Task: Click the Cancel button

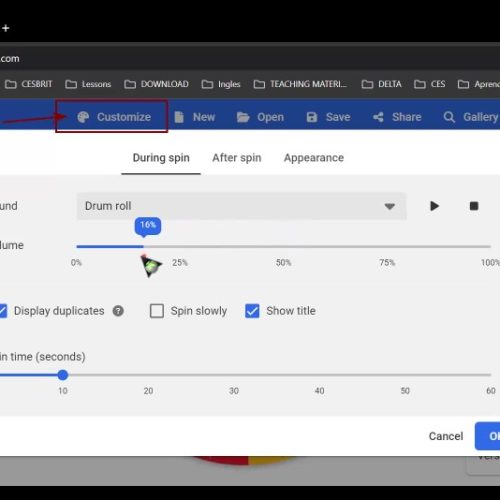Action: (446, 436)
